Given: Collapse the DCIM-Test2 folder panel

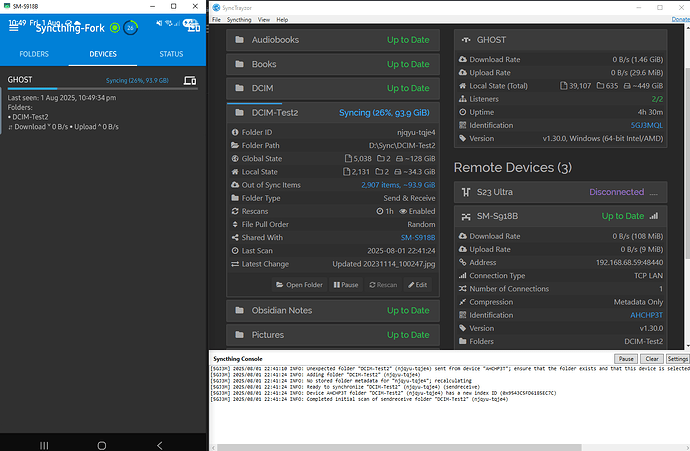Looking at the screenshot, I should pos(333,113).
